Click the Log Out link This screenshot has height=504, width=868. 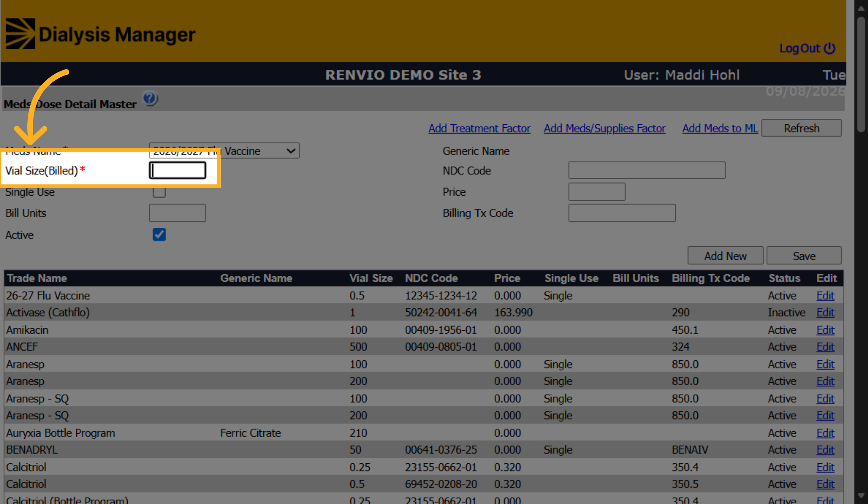(807, 48)
